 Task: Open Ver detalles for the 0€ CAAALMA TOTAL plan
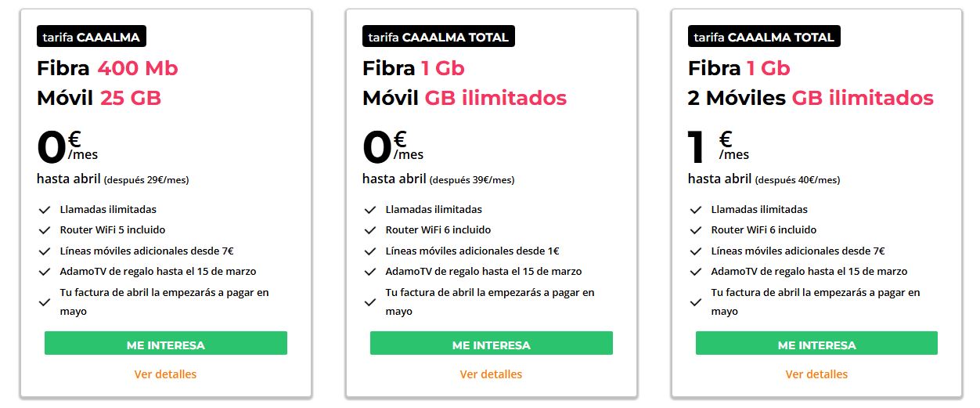491,374
